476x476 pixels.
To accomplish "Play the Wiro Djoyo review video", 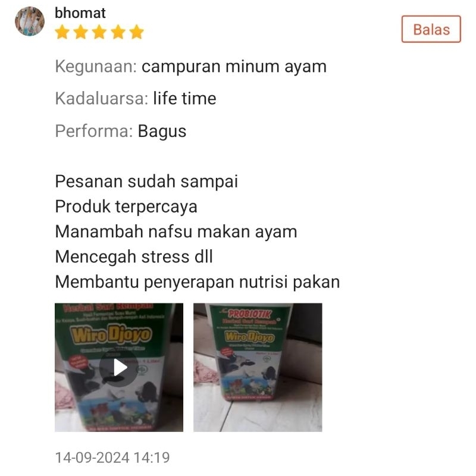I will pos(119,367).
